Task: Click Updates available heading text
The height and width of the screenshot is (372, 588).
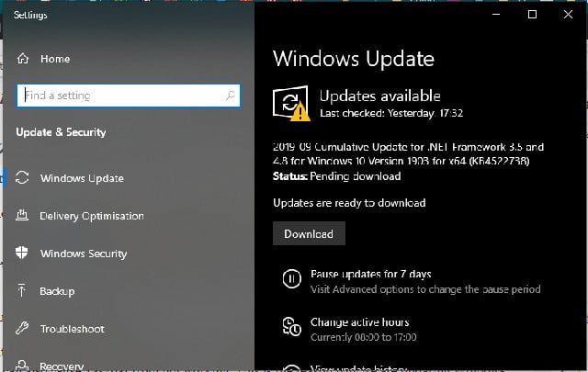Action: 379,96
